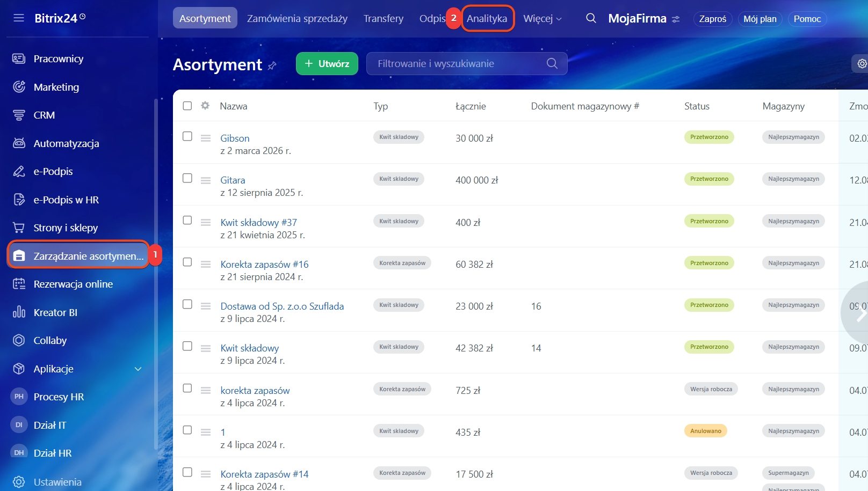Click the right arrow to scroll table
868x491 pixels.
(x=860, y=314)
